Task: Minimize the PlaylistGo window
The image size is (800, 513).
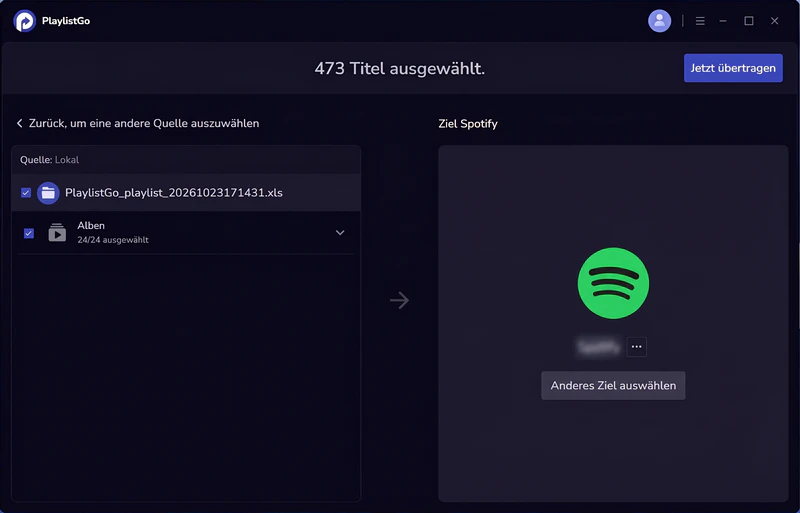Action: click(x=723, y=21)
